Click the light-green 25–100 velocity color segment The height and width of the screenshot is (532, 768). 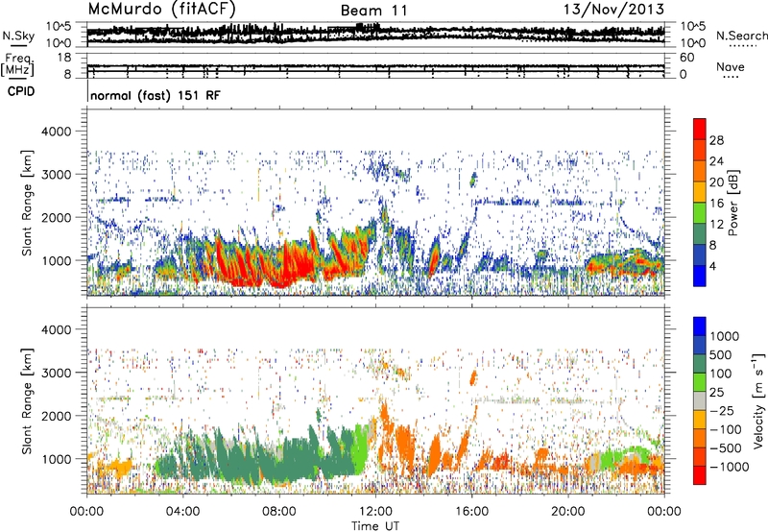(x=700, y=382)
